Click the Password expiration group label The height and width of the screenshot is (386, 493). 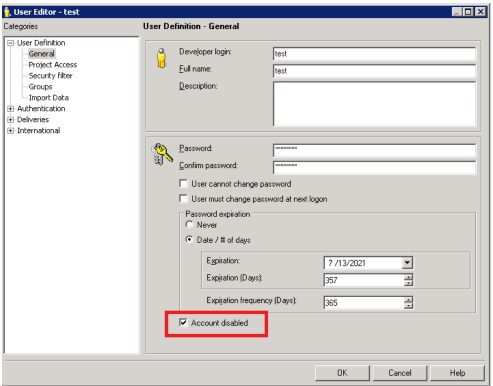coord(218,214)
